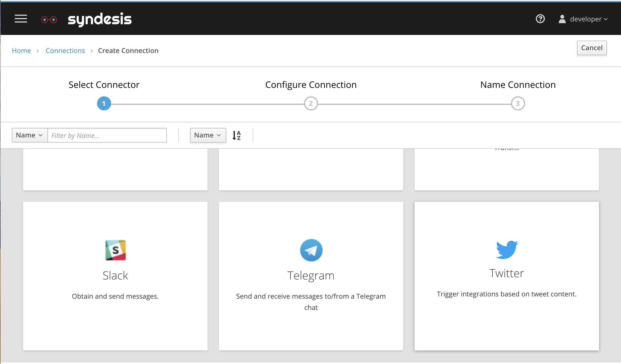The image size is (621, 364).
Task: Select the Twitter connector title
Action: [x=507, y=273]
